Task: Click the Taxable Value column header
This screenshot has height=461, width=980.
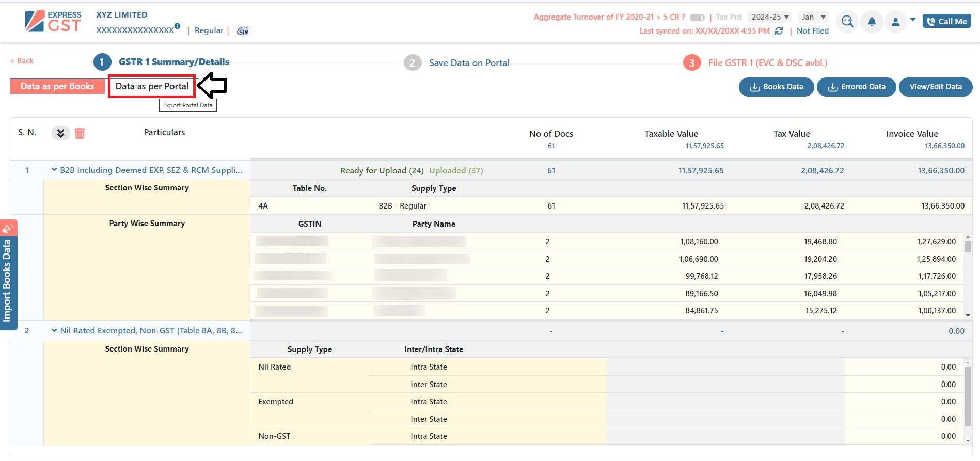Action: [671, 134]
